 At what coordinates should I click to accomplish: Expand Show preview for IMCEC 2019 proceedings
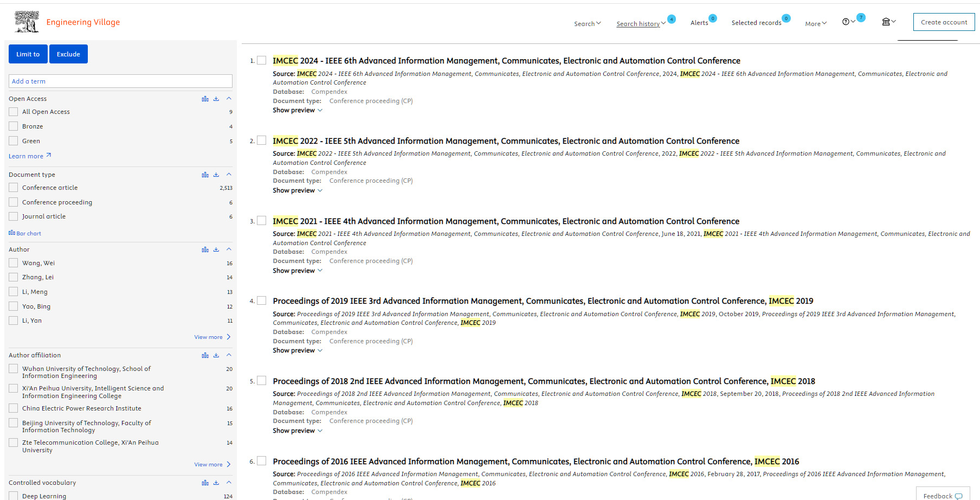(x=298, y=350)
